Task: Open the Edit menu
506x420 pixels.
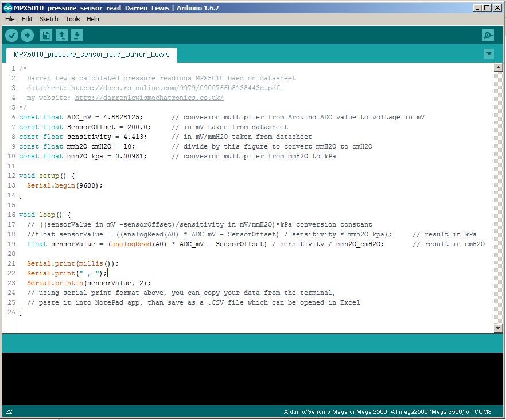Action: [x=26, y=19]
